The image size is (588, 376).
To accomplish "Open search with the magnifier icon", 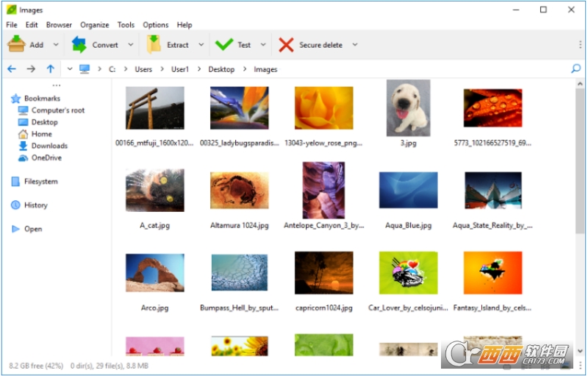I will (x=576, y=68).
